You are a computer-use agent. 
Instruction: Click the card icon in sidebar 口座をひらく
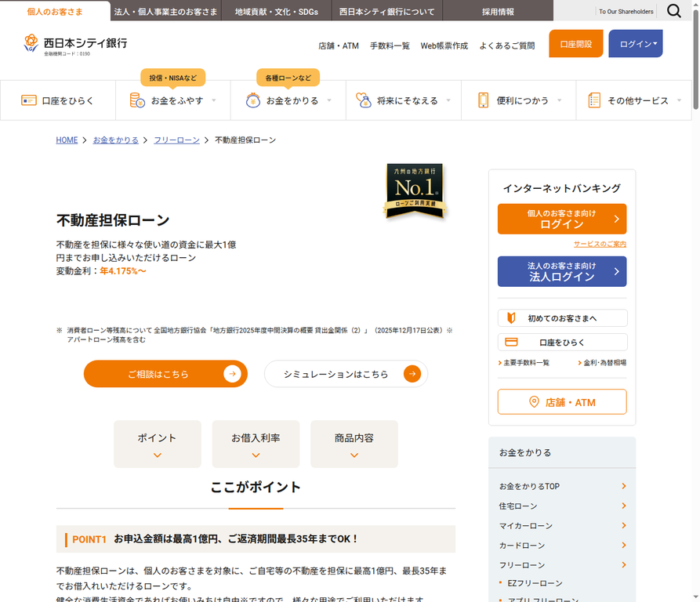[x=511, y=342]
